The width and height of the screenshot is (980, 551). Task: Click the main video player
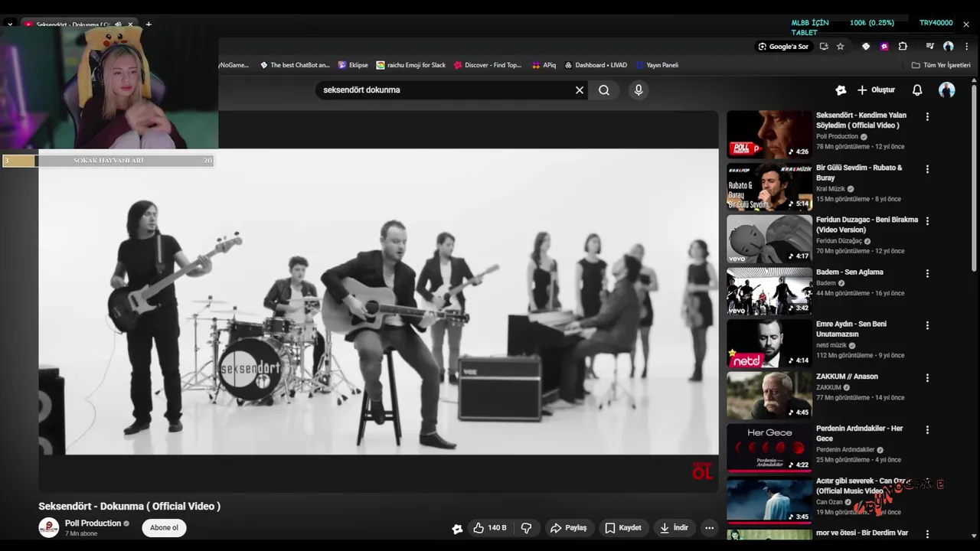[x=378, y=302]
